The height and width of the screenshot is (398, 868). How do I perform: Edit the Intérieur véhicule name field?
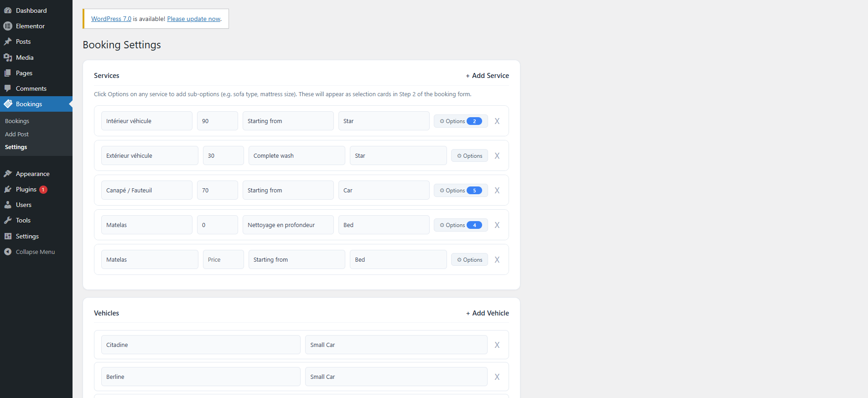point(147,121)
